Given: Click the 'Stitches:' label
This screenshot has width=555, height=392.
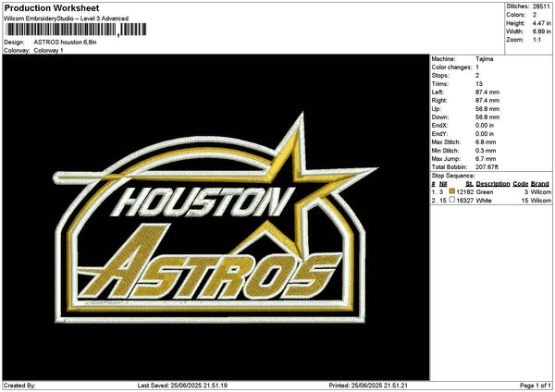Looking at the screenshot, I should click(x=517, y=6).
